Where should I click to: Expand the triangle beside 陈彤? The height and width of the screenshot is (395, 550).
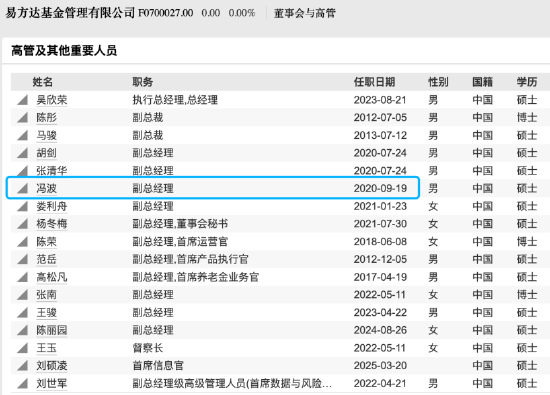click(x=22, y=118)
